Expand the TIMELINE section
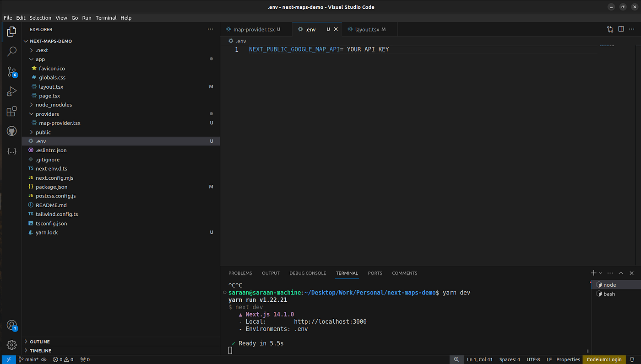 (121, 351)
